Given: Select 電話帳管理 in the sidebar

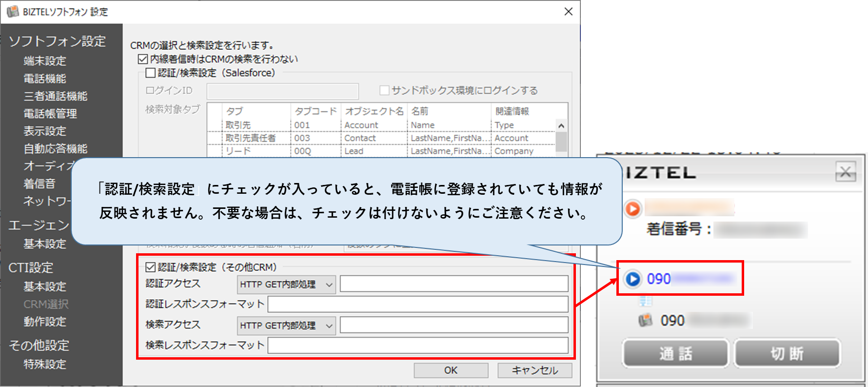Looking at the screenshot, I should (50, 114).
